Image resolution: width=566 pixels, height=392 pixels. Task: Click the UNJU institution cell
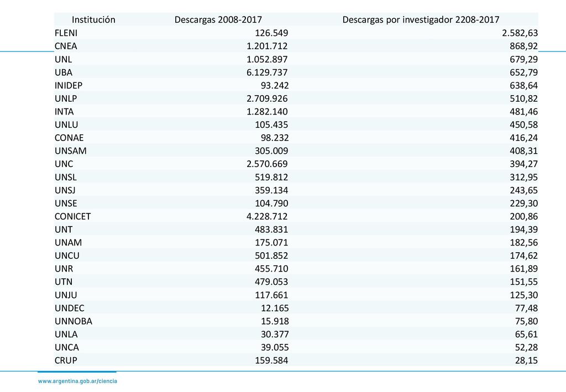[66, 295]
